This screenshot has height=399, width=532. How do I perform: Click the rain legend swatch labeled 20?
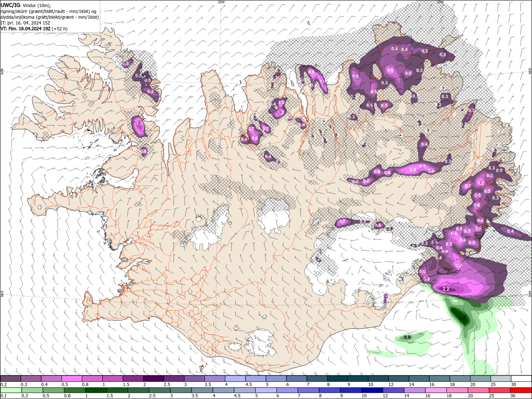pyautogui.click(x=478, y=390)
